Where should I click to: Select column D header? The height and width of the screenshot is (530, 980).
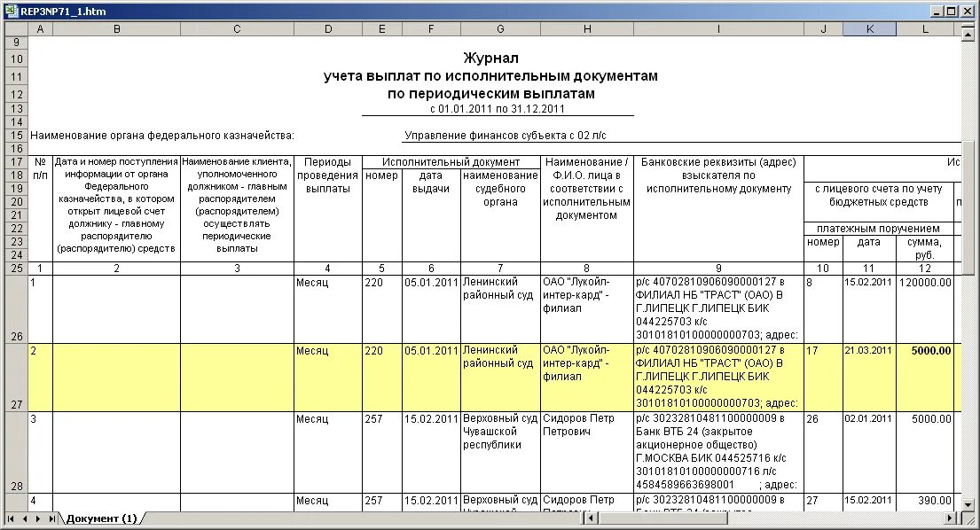[328, 29]
